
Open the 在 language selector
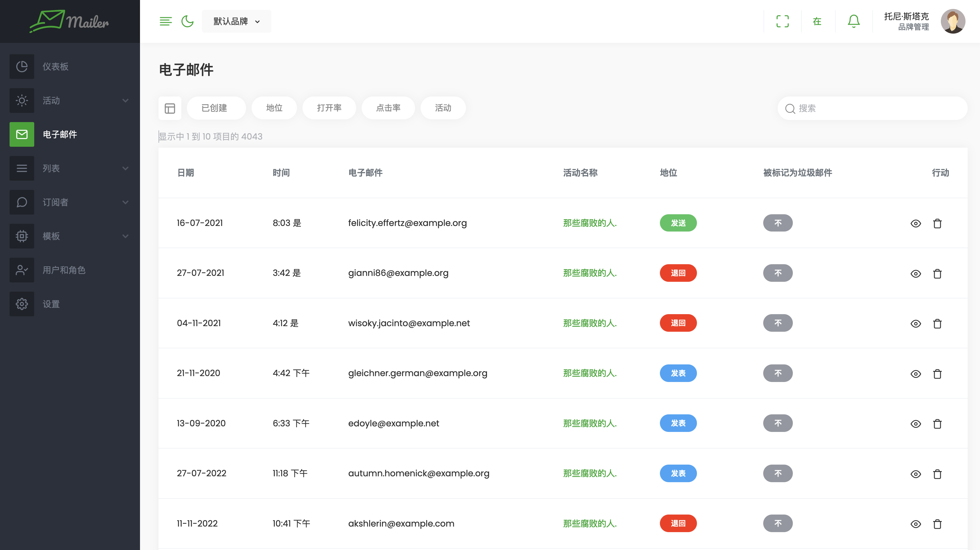pyautogui.click(x=817, y=21)
